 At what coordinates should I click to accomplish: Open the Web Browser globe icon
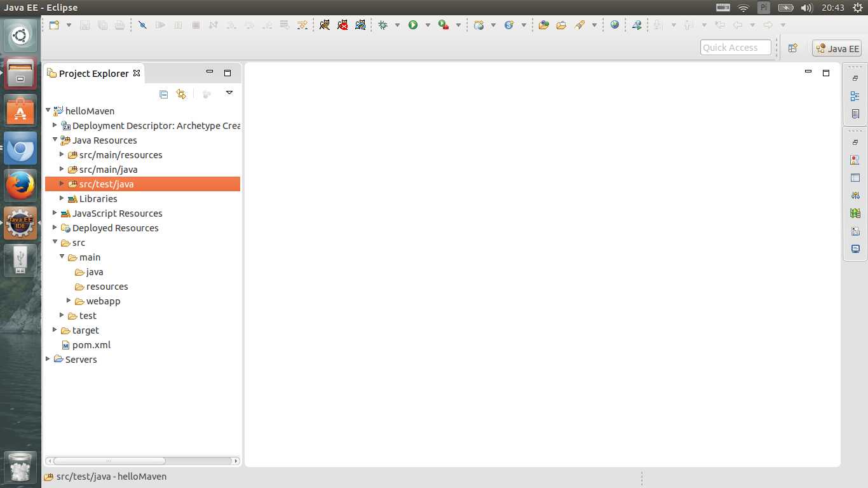click(614, 25)
